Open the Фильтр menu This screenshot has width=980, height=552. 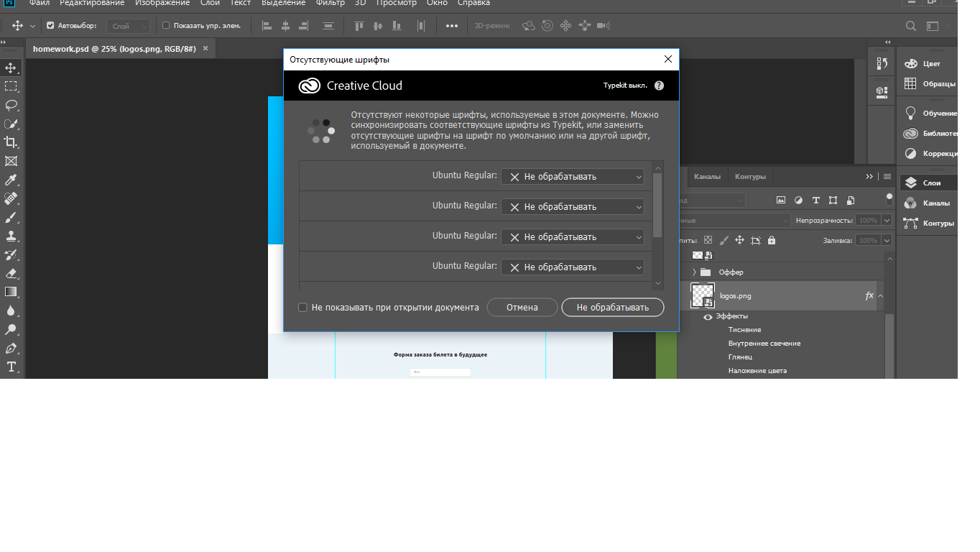(330, 4)
